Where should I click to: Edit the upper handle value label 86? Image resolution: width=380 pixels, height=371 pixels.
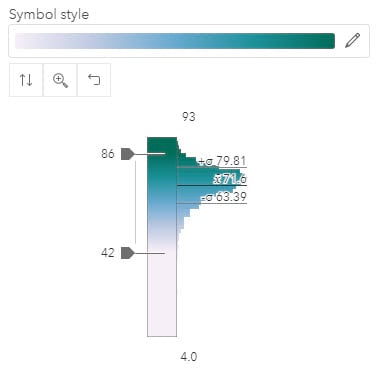coord(108,154)
